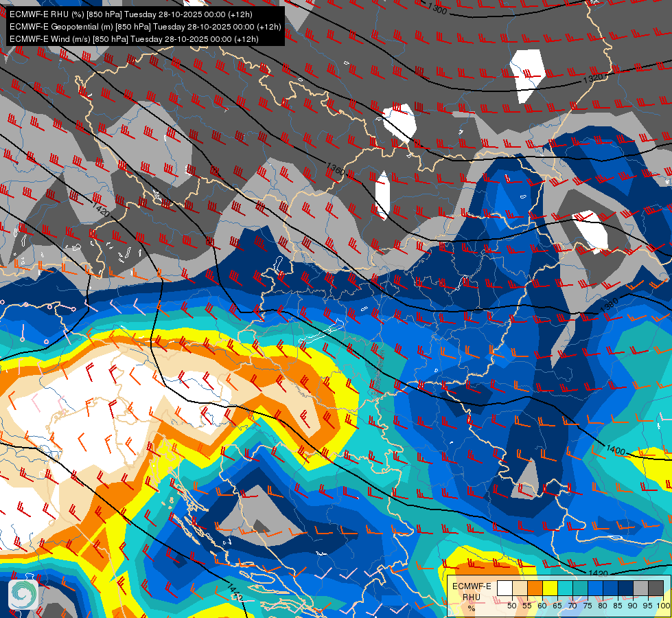Click the 55 legend tick label
The height and width of the screenshot is (618, 672).
coord(526,606)
